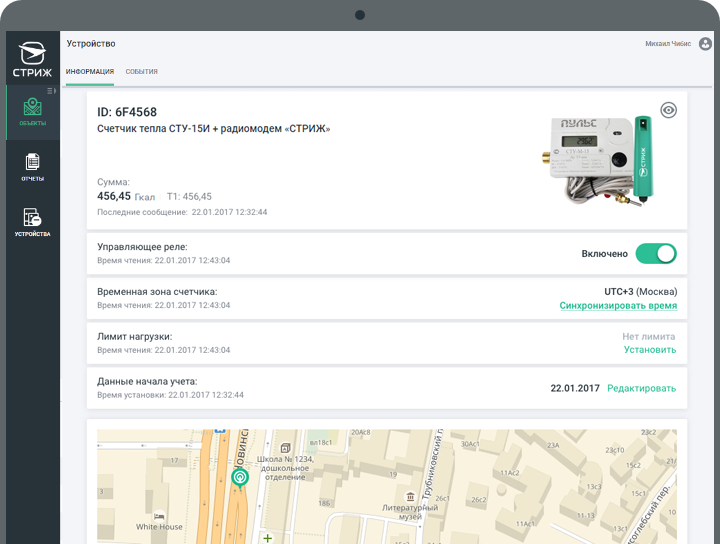Screen dimensions: 720x544
Task: Click the Синхронизировать время link
Action: [617, 306]
